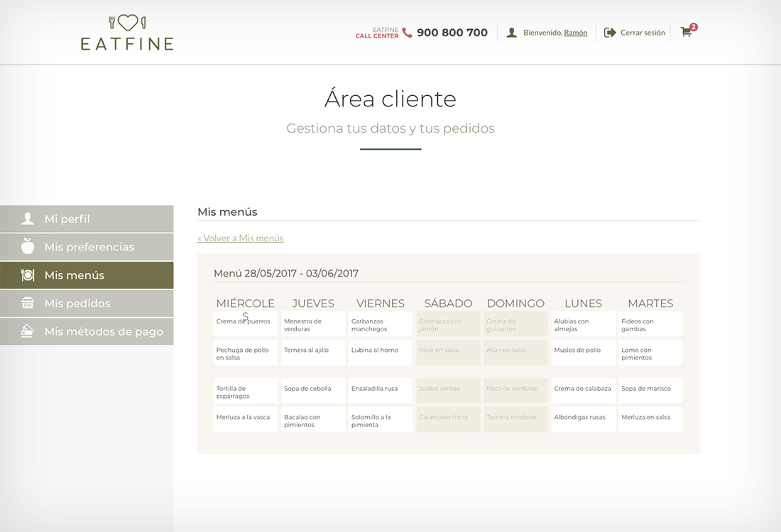781x532 pixels.
Task: Follow the Volver a Mis menús link
Action: coord(240,238)
